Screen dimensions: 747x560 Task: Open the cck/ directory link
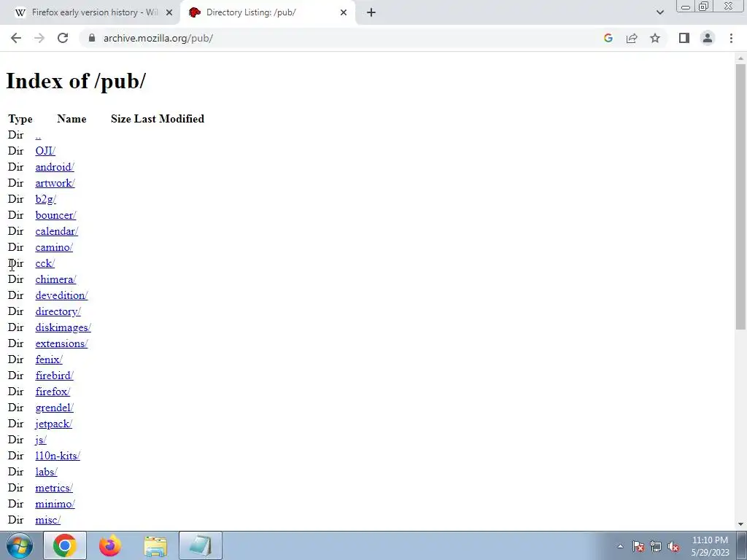44,263
